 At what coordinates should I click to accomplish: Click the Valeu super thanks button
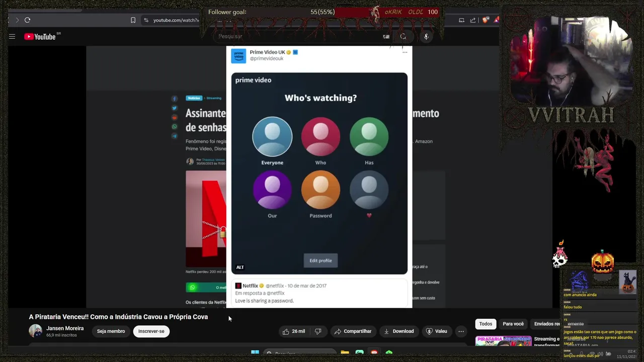(436, 331)
